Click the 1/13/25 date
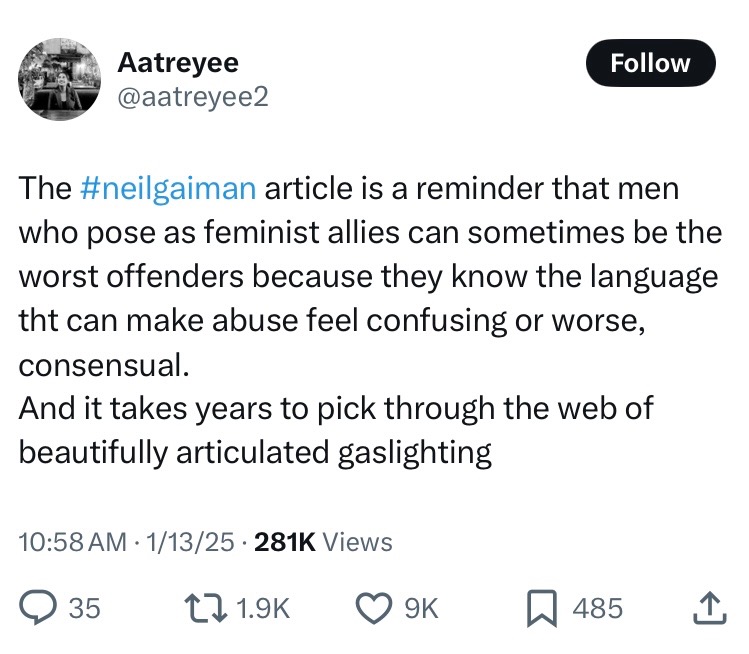The width and height of the screenshot is (749, 654). [189, 542]
